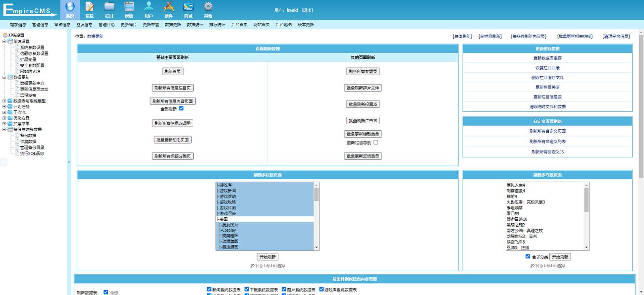Collapse the 系统设置 tree branch
Image resolution: width=644 pixels, height=295 pixels.
tap(4, 42)
